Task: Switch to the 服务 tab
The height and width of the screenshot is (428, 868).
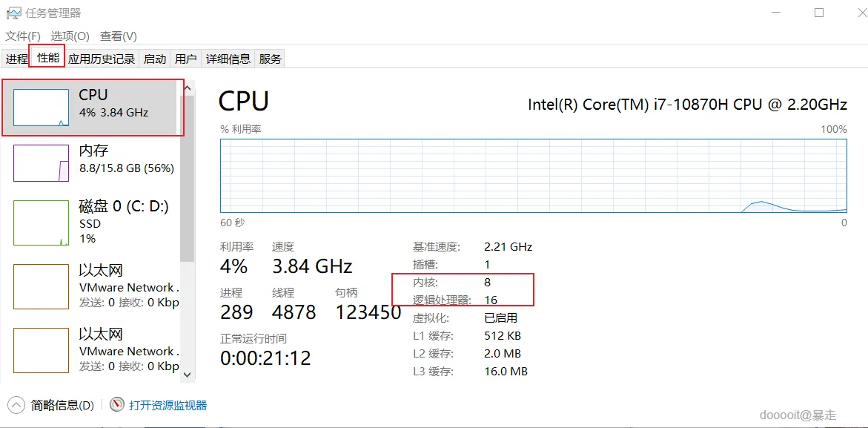Action: pyautogui.click(x=271, y=59)
